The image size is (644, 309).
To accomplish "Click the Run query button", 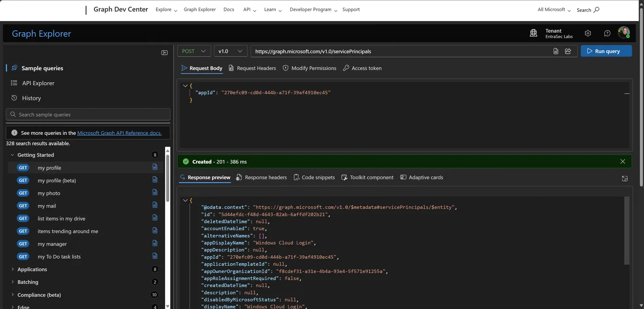I will point(606,51).
